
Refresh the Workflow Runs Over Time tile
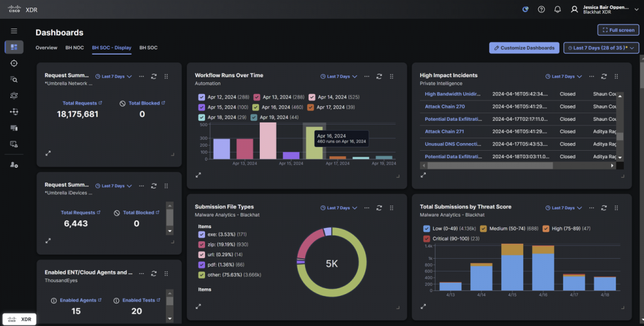click(379, 77)
